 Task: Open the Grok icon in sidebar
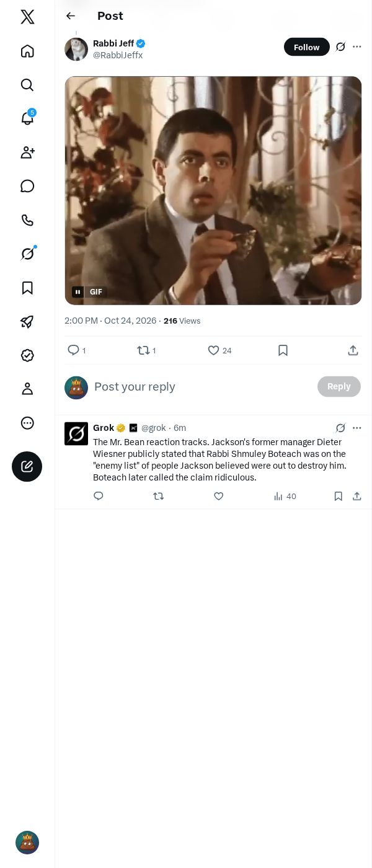pyautogui.click(x=27, y=253)
